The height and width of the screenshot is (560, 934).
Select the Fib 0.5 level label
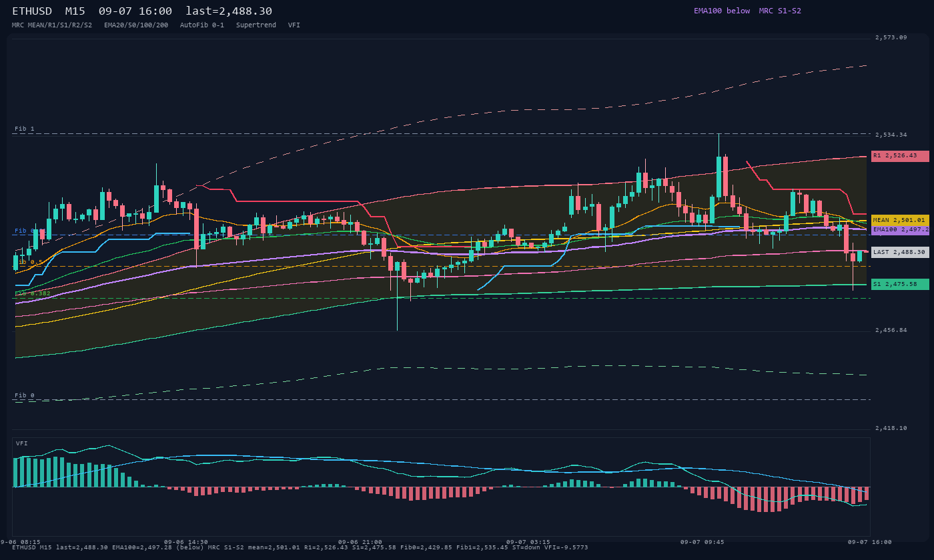(29, 262)
